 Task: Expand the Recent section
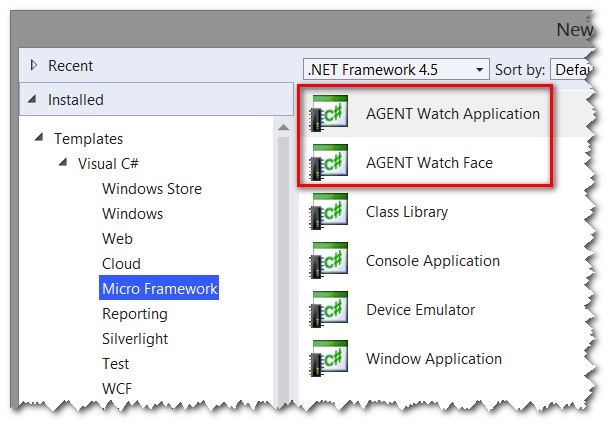pyautogui.click(x=34, y=66)
